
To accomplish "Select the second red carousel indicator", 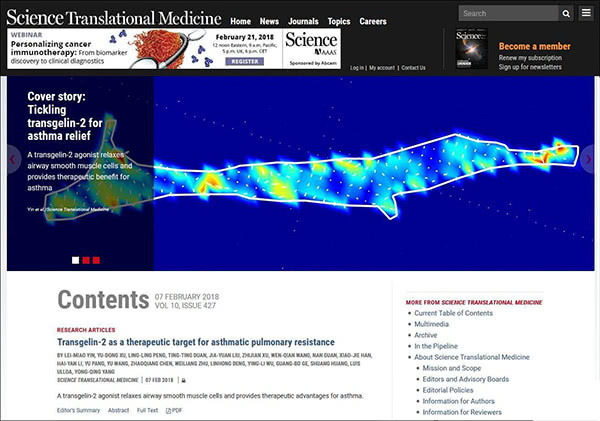I will [x=86, y=260].
